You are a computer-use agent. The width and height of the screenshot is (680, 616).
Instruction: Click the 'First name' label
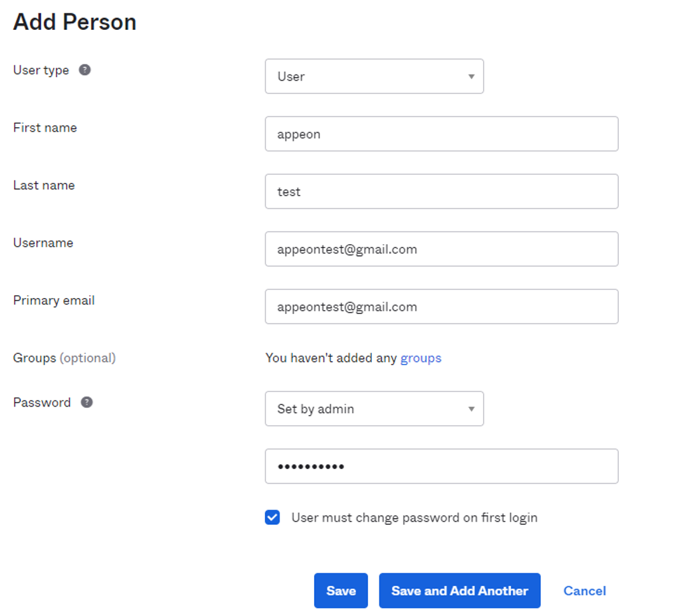pyautogui.click(x=45, y=128)
